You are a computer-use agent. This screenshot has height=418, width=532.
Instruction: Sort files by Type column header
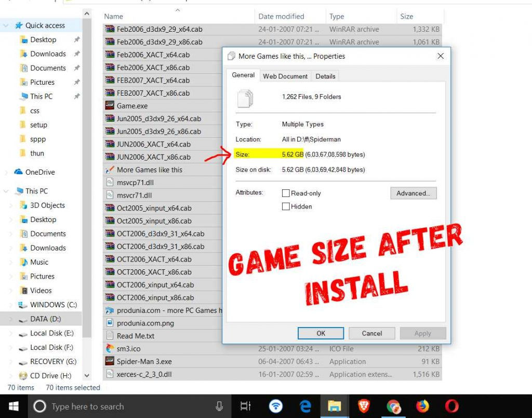[361, 16]
